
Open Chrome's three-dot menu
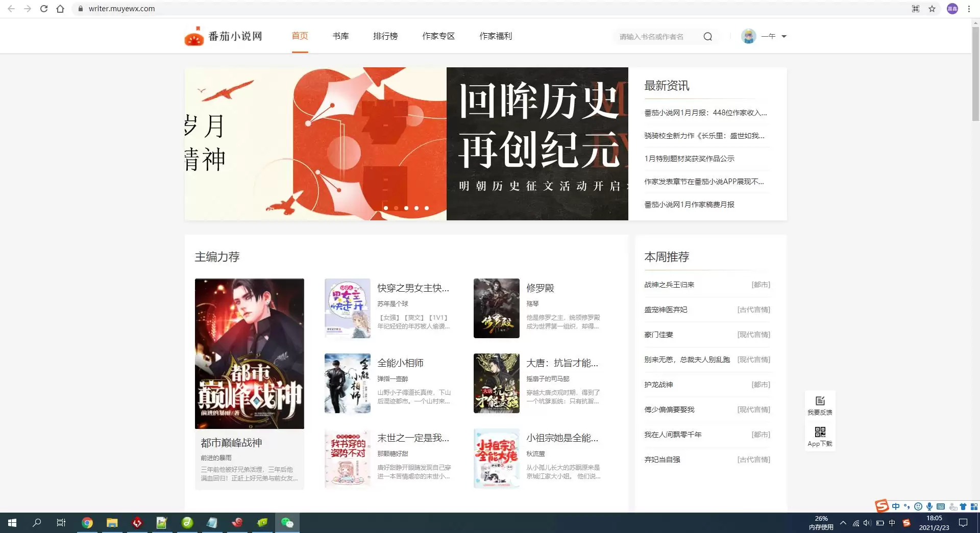(969, 9)
